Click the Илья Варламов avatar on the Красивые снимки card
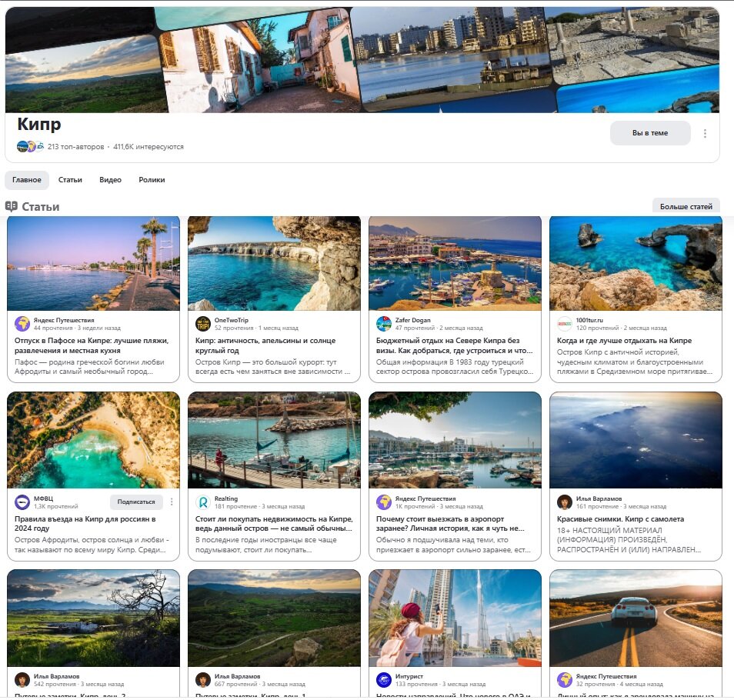The width and height of the screenshot is (734, 700). (565, 502)
